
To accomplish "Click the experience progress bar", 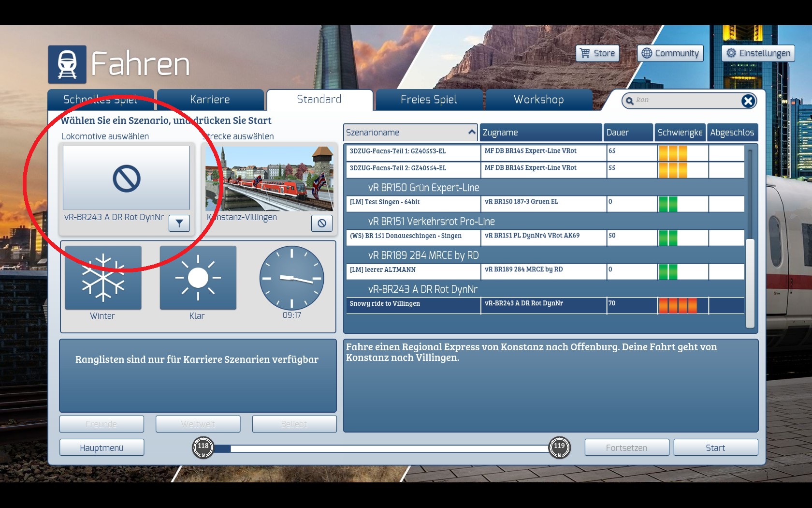I will click(382, 448).
